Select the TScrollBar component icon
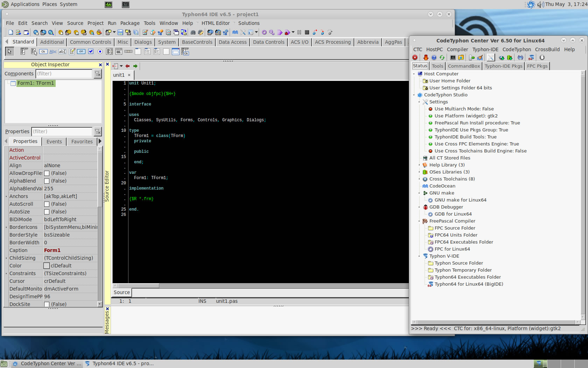The width and height of the screenshot is (588, 368). coord(128,52)
